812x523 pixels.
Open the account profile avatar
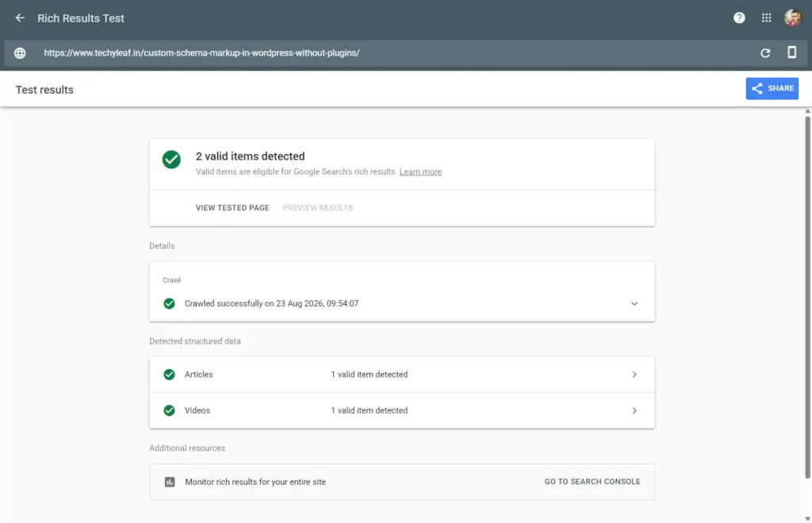pyautogui.click(x=792, y=18)
